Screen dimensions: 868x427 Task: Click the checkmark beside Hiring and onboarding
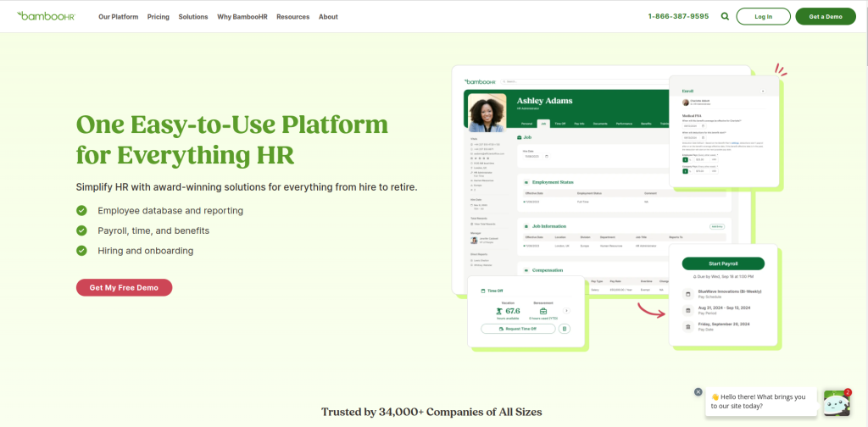pyautogui.click(x=81, y=251)
